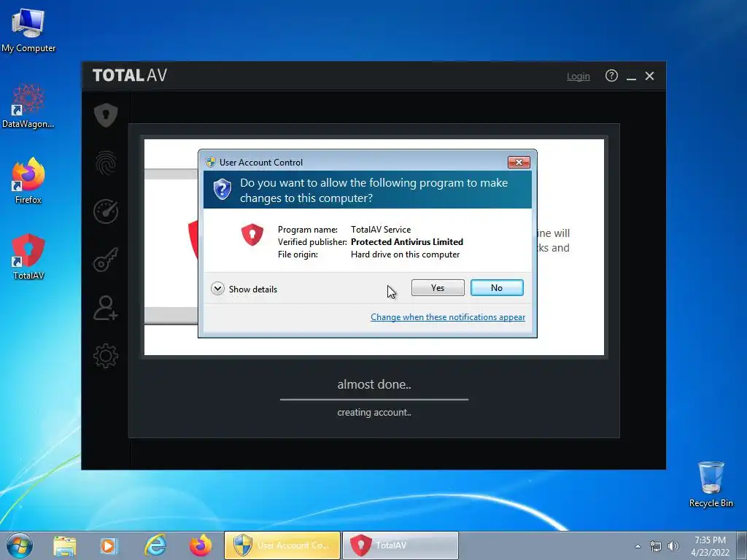Expand Show details in the UAC dialog
747x560 pixels.
[244, 289]
